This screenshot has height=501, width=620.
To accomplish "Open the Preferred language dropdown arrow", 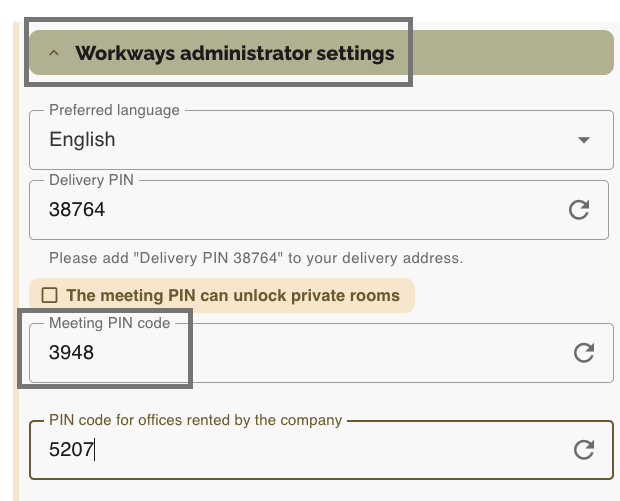I will (584, 140).
